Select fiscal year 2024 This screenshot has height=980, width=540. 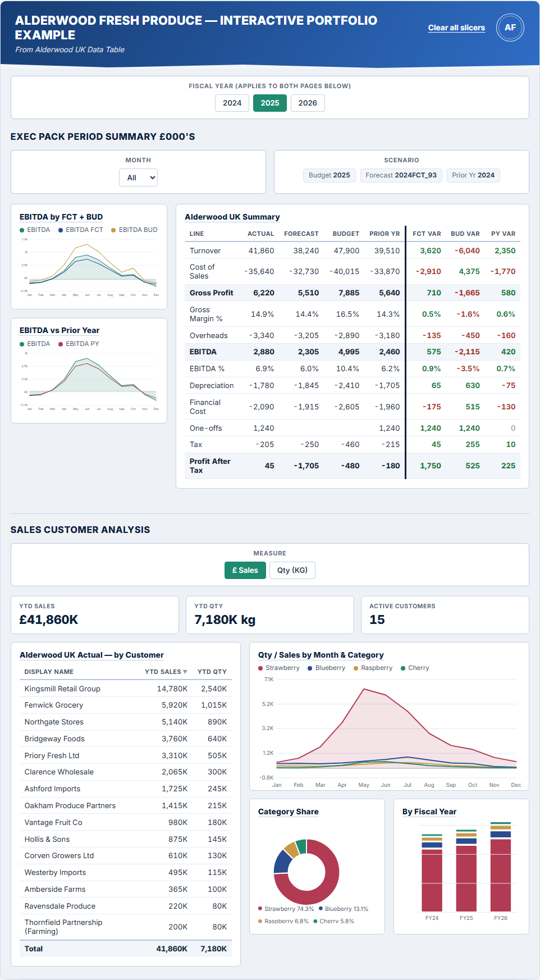232,103
